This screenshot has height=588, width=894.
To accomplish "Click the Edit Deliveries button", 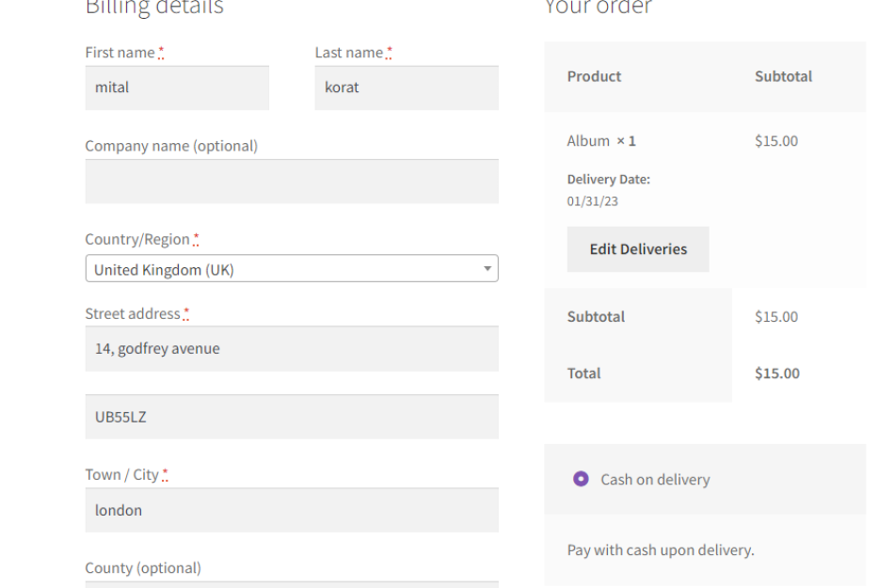I will (637, 249).
